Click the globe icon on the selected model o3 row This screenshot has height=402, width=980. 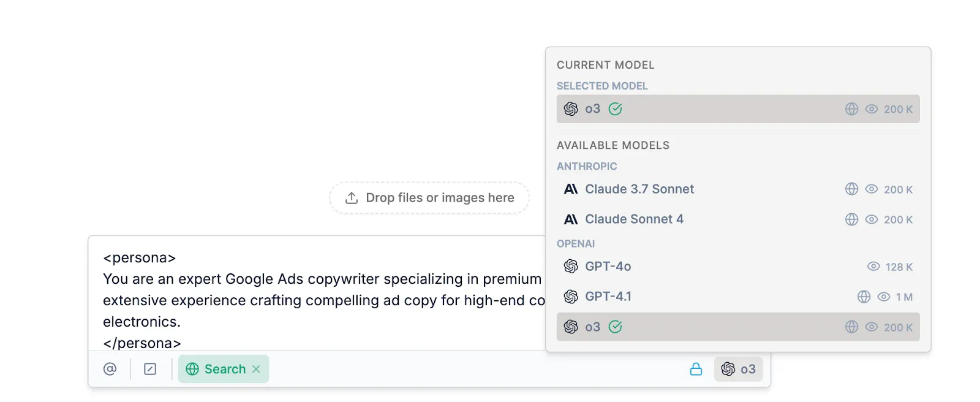(851, 109)
